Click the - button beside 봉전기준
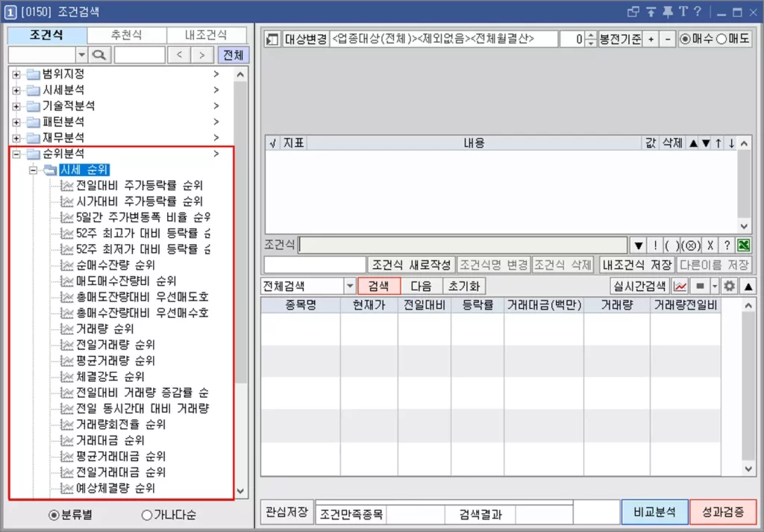The width and height of the screenshot is (764, 532). [668, 39]
